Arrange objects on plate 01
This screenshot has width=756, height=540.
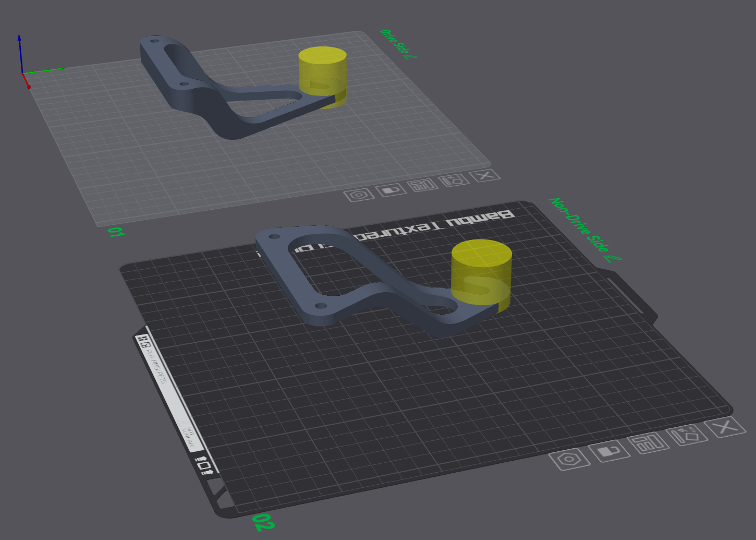tap(423, 185)
